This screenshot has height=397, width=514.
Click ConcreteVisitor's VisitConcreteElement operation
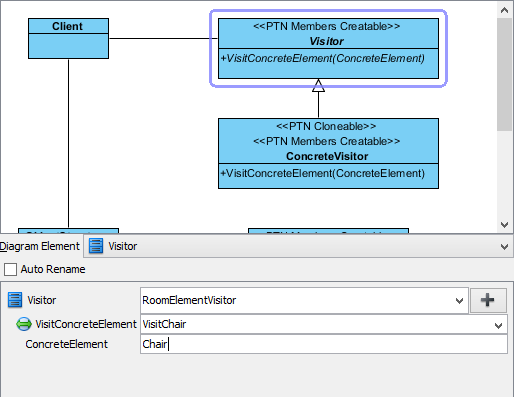(322, 173)
